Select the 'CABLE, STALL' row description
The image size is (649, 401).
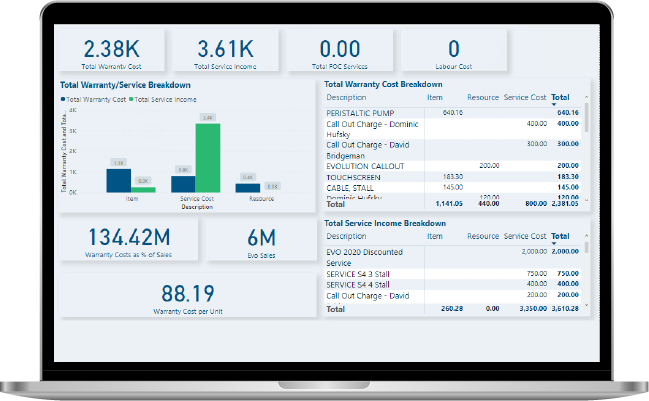point(350,188)
